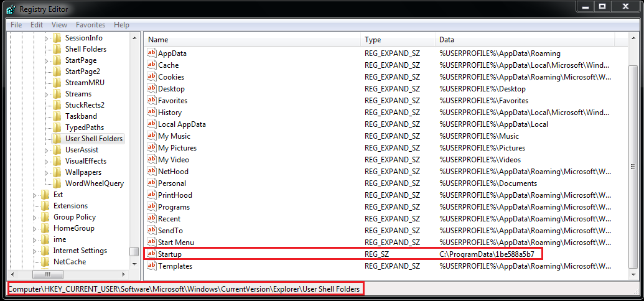Expand the Internet Settings key arrow
Viewport: 644px width, 301px height.
point(35,251)
